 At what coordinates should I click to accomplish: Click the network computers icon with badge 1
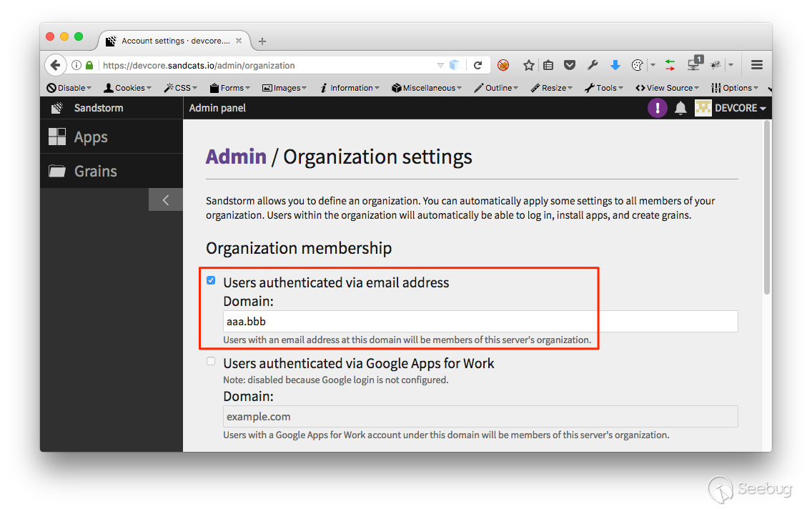695,63
